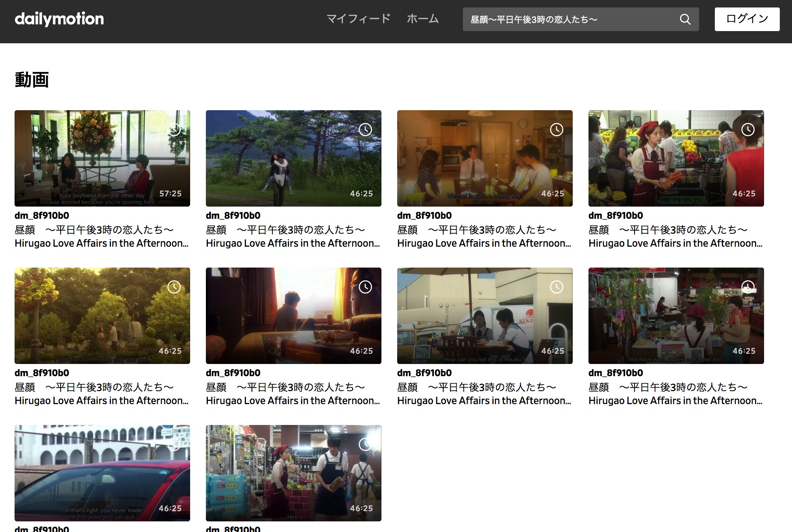Open channel dm_8f910b0 under piggyback video
Viewport: 792px width, 532px height.
[x=233, y=216]
